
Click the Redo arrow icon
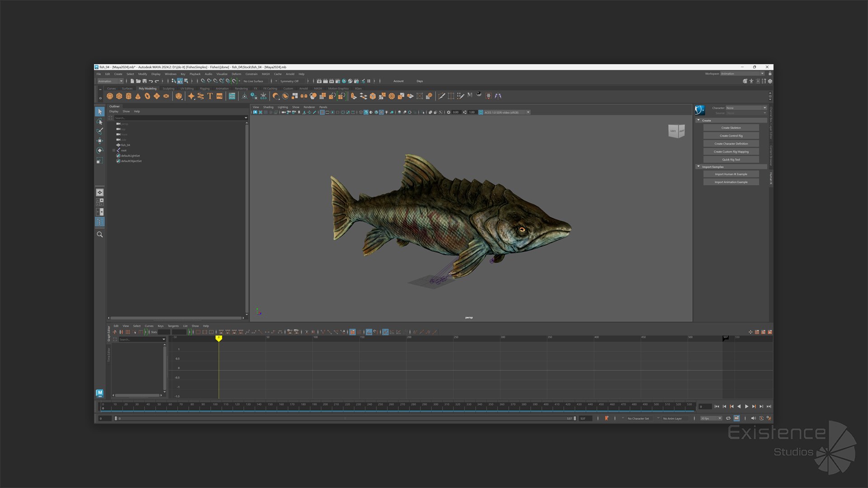coord(157,81)
